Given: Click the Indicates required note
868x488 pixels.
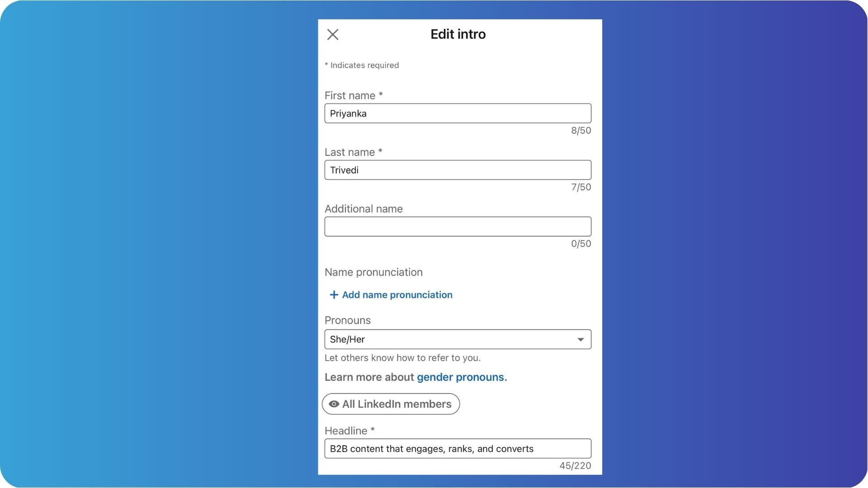Looking at the screenshot, I should click(362, 65).
